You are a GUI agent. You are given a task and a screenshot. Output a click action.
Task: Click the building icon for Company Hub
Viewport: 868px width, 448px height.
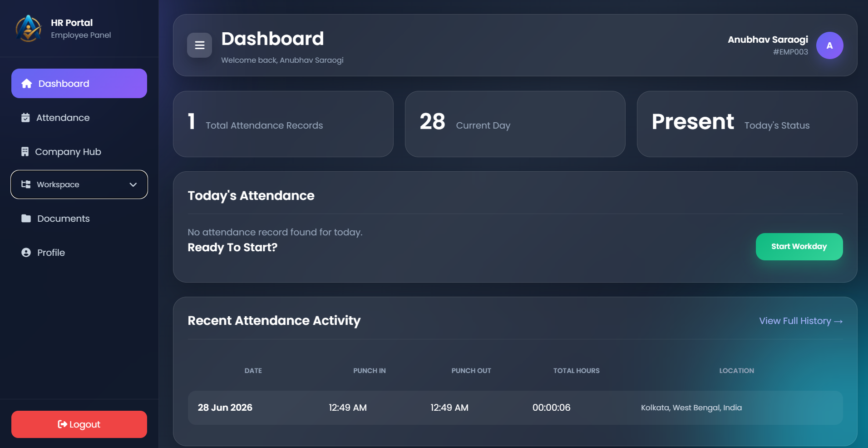click(25, 152)
